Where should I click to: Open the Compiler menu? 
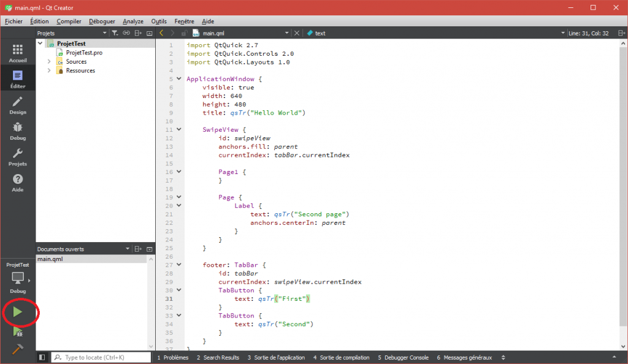[69, 21]
